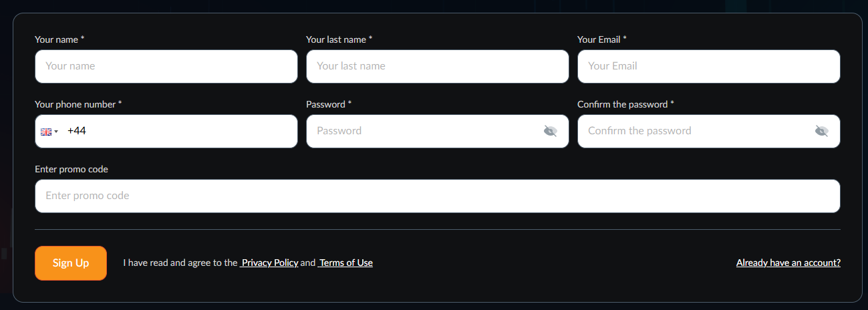Click into the Your last name field
Image resolution: width=868 pixels, height=310 pixels.
click(x=437, y=66)
